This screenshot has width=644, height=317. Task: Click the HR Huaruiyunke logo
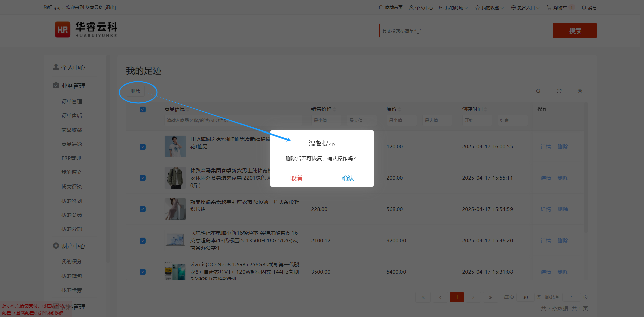(86, 30)
